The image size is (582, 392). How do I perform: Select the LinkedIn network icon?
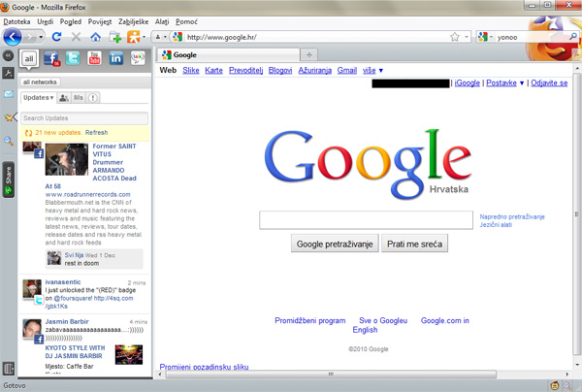pos(115,59)
